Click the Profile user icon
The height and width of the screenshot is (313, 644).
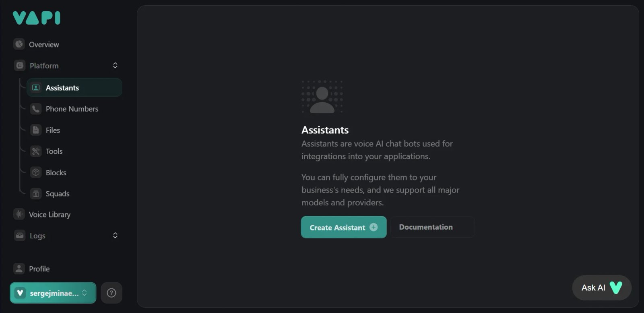(x=19, y=269)
